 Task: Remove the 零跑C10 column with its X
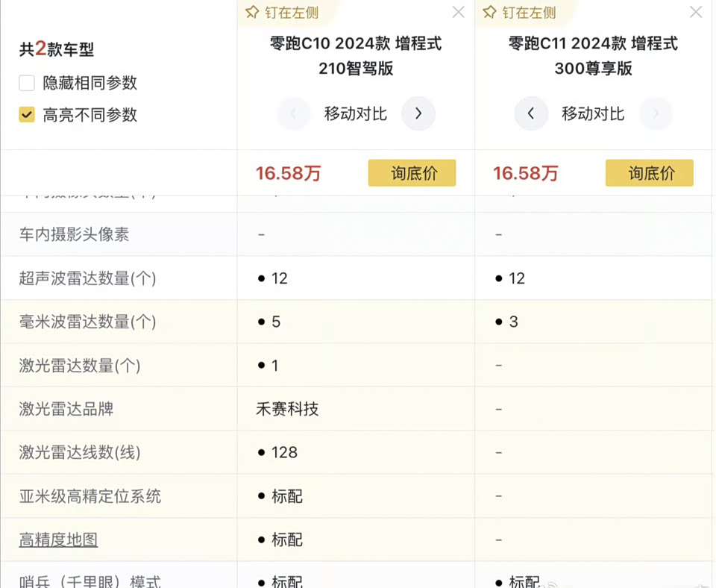[x=458, y=12]
